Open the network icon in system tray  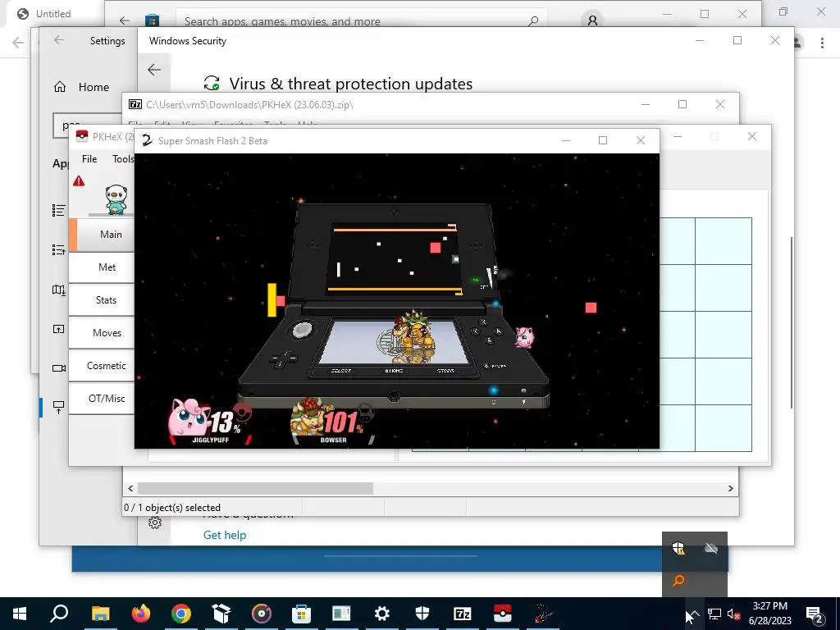coord(714,614)
